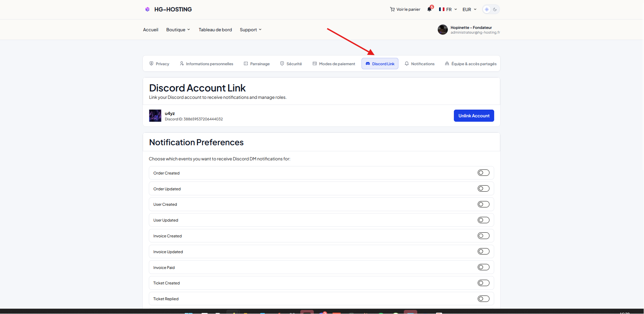
Task: Go to Accueil page
Action: 151,30
